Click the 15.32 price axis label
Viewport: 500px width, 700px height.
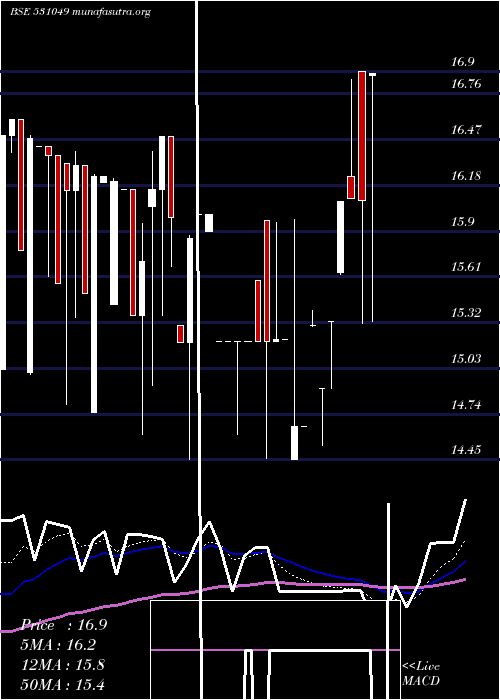point(466,313)
